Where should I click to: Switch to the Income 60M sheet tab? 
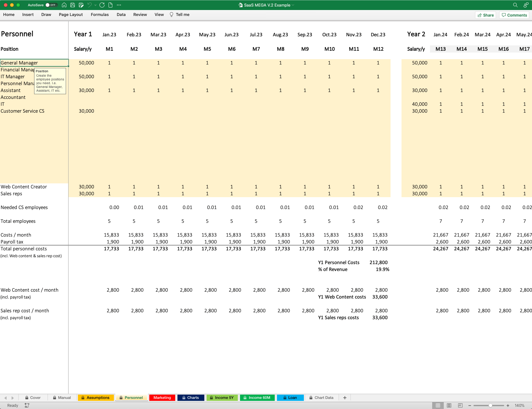point(257,398)
